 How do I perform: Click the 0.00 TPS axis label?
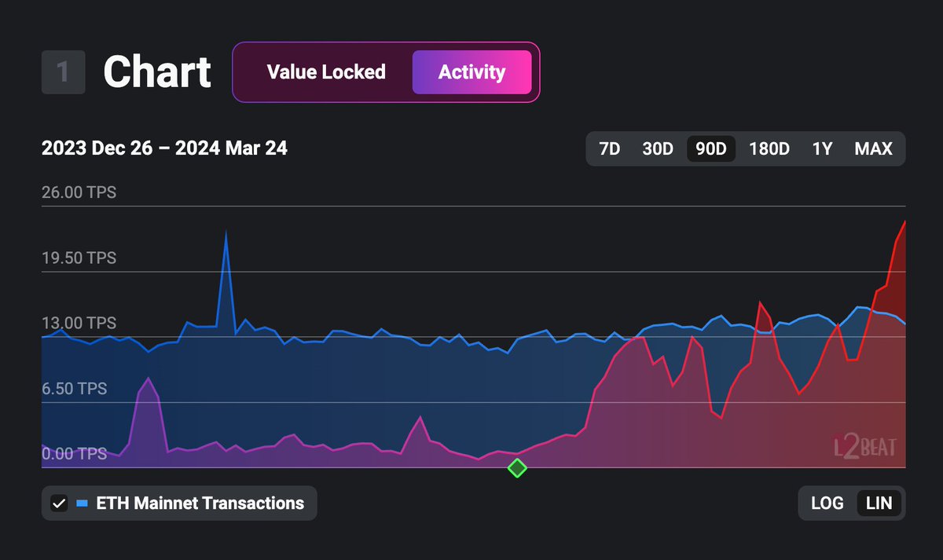pos(73,454)
